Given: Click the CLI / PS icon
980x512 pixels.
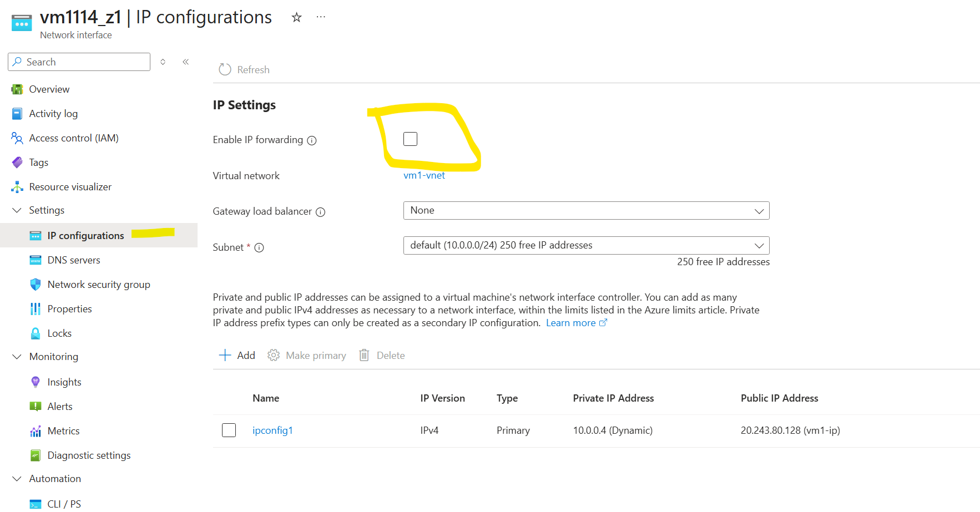Looking at the screenshot, I should 36,504.
